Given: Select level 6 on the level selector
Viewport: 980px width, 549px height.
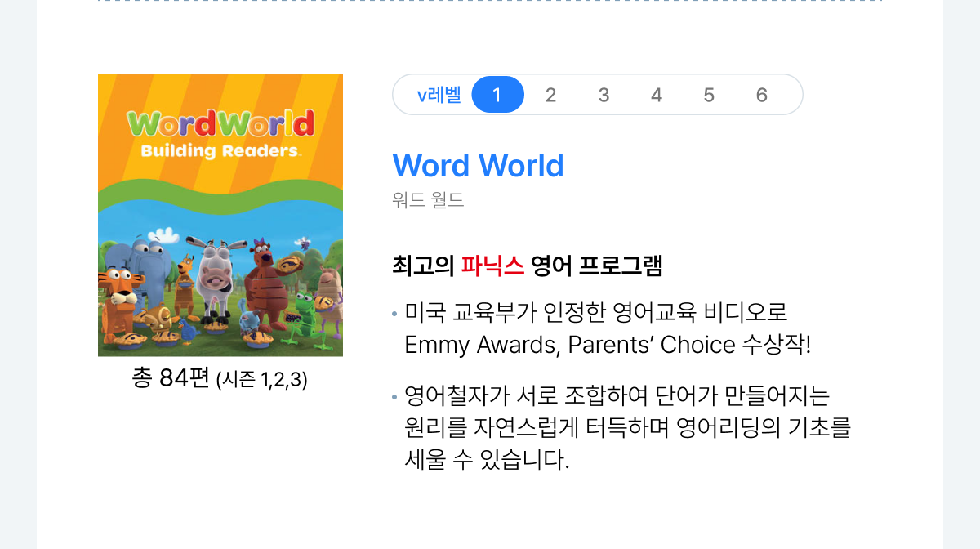Looking at the screenshot, I should [x=761, y=94].
